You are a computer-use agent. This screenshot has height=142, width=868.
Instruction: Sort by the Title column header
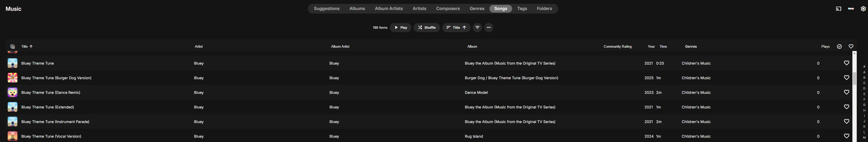pos(25,47)
